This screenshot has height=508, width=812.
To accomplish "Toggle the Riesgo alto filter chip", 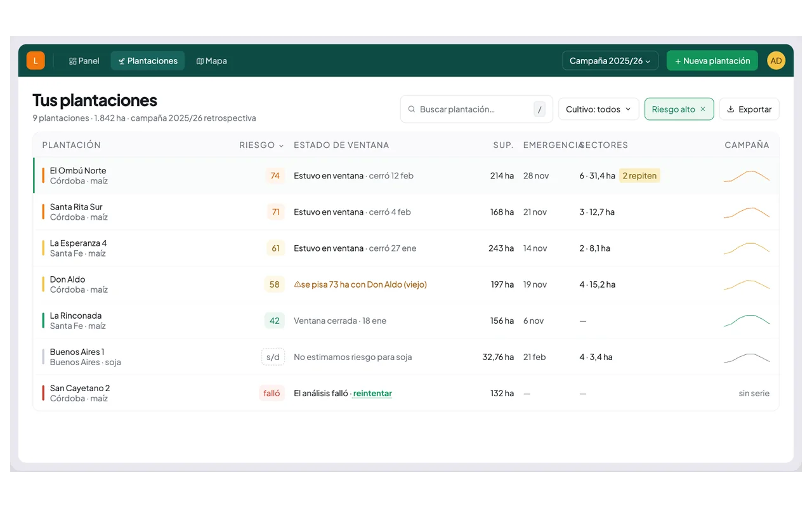I will point(679,109).
